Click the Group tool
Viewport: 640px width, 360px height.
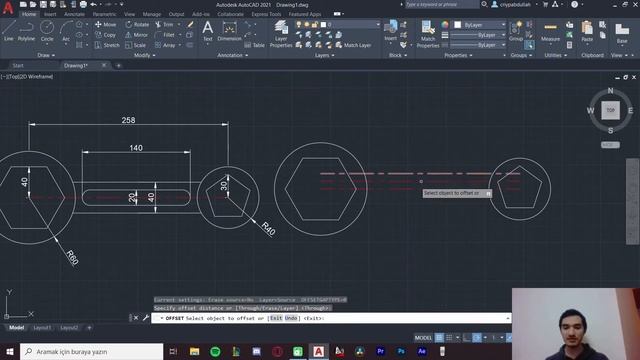pos(516,31)
